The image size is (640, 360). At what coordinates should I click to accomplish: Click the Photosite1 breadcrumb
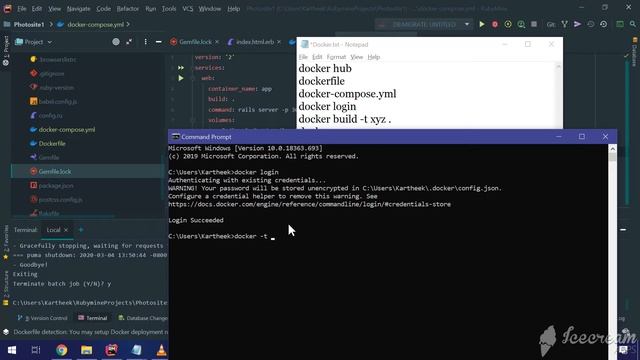point(29,24)
